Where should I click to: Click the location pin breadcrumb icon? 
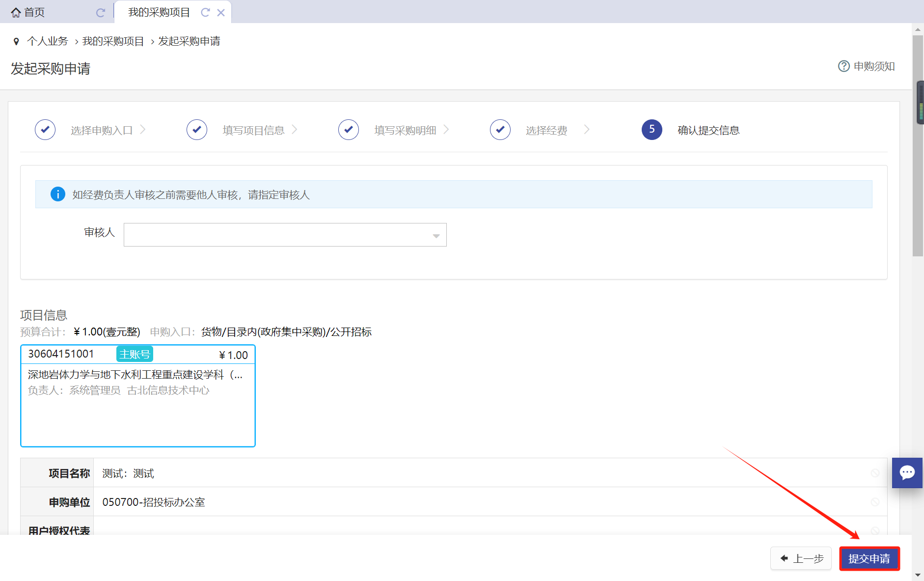[16, 42]
